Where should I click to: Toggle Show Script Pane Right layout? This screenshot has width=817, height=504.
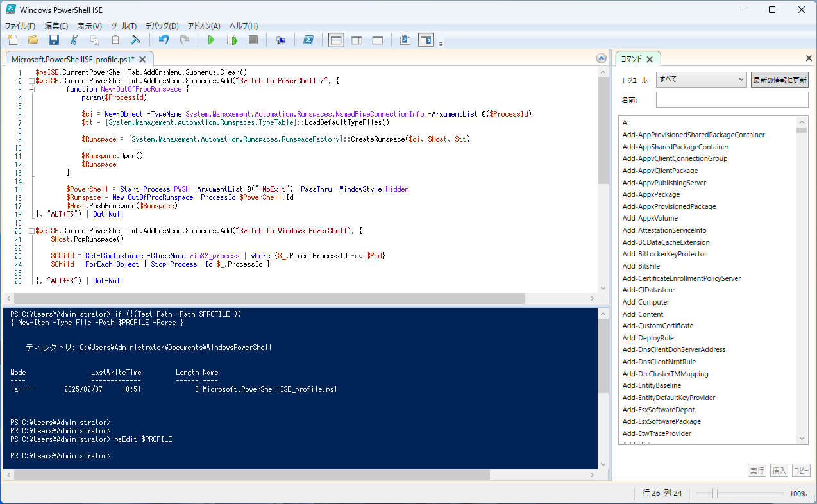(357, 40)
